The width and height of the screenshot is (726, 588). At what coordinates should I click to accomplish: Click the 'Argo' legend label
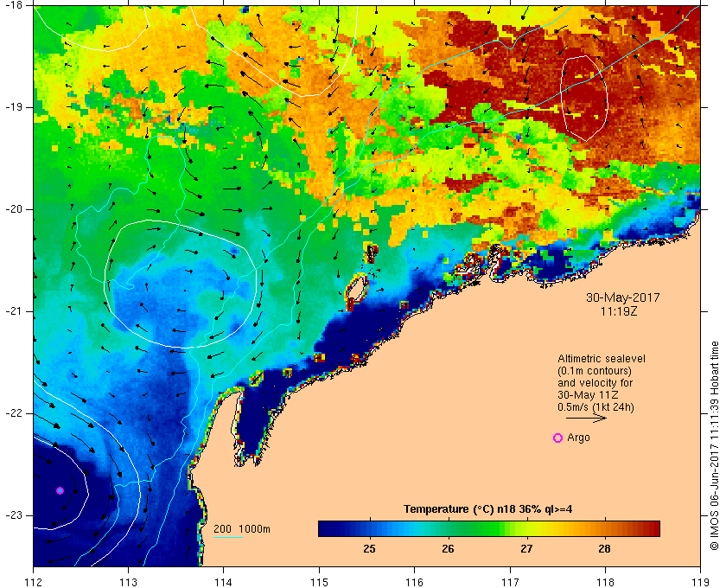(579, 438)
